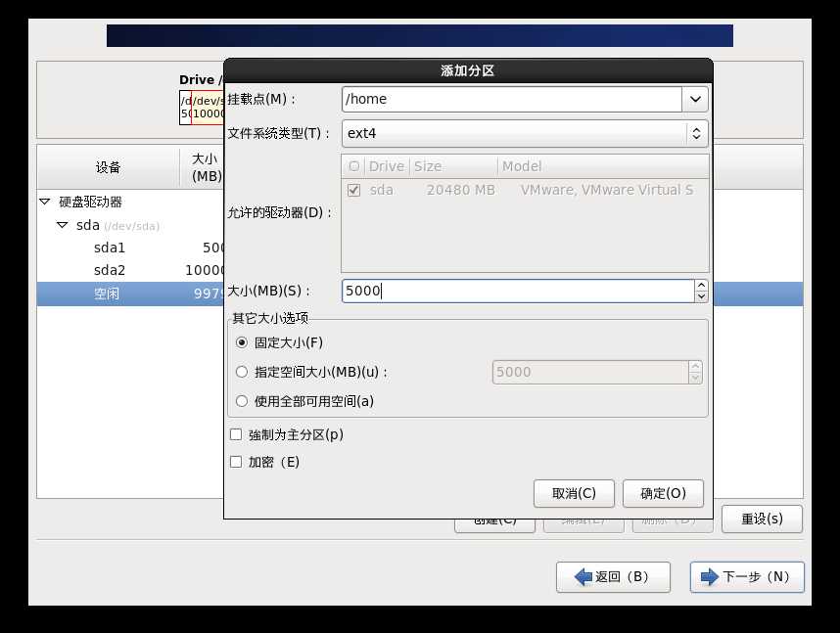Click the 设备 column header
Screen dimensions: 840x633
(x=109, y=167)
